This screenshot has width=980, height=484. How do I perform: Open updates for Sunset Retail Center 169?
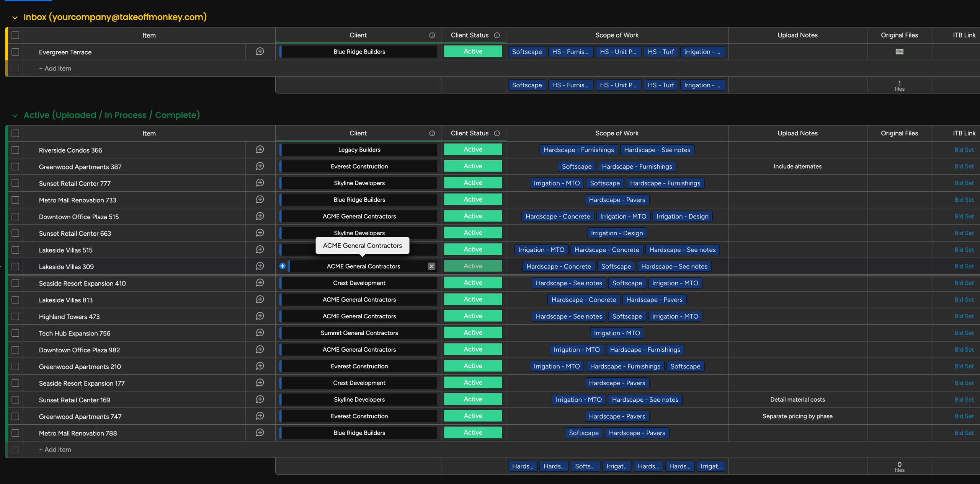click(x=260, y=399)
